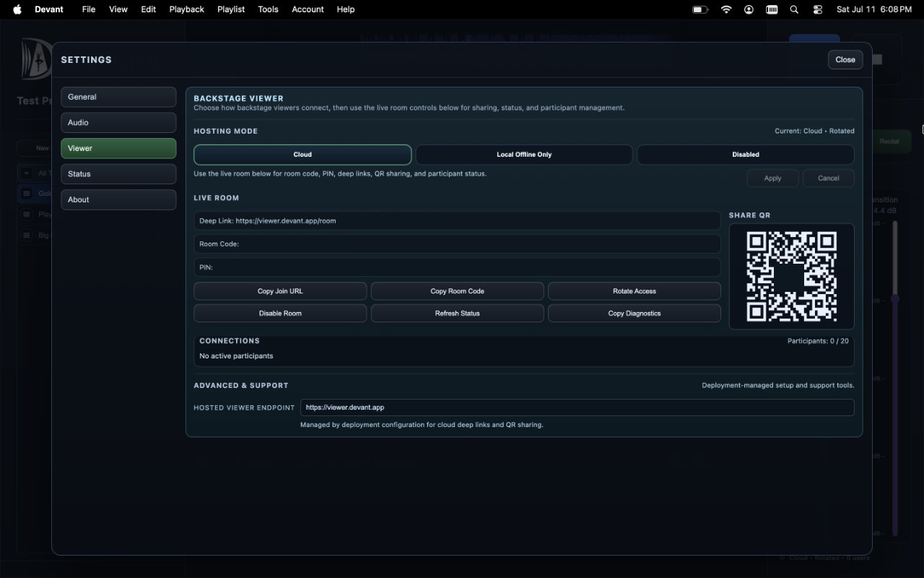Click Refresh Status button
924x578 pixels.
tap(457, 314)
